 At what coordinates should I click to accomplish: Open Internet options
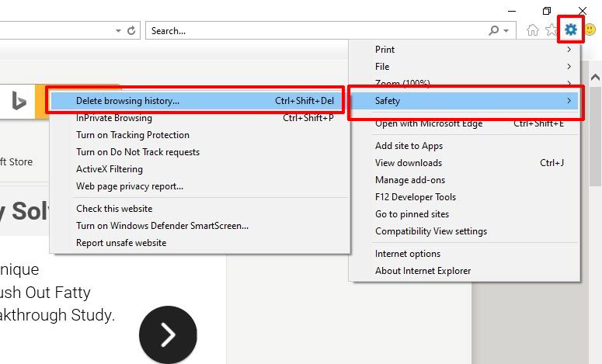(465, 254)
